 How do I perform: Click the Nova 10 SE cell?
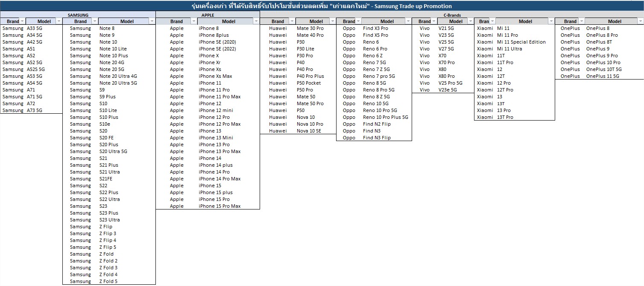pyautogui.click(x=316, y=131)
